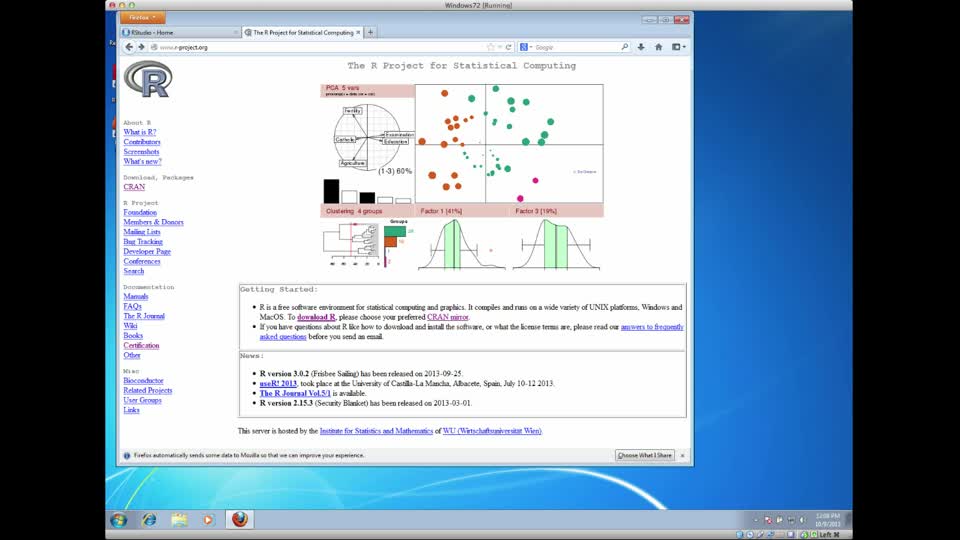Click the Firefox back arrow button
960x540 pixels.
point(129,47)
